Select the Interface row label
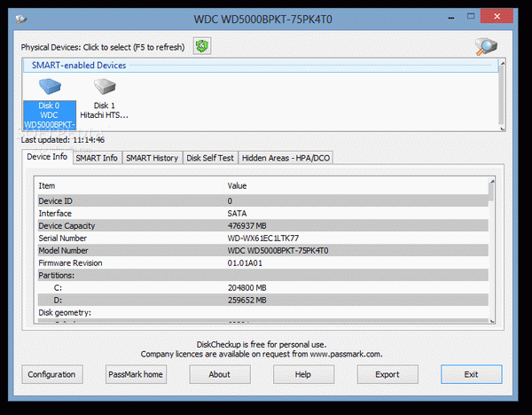Screen dimensions: 532x415 tap(55, 214)
